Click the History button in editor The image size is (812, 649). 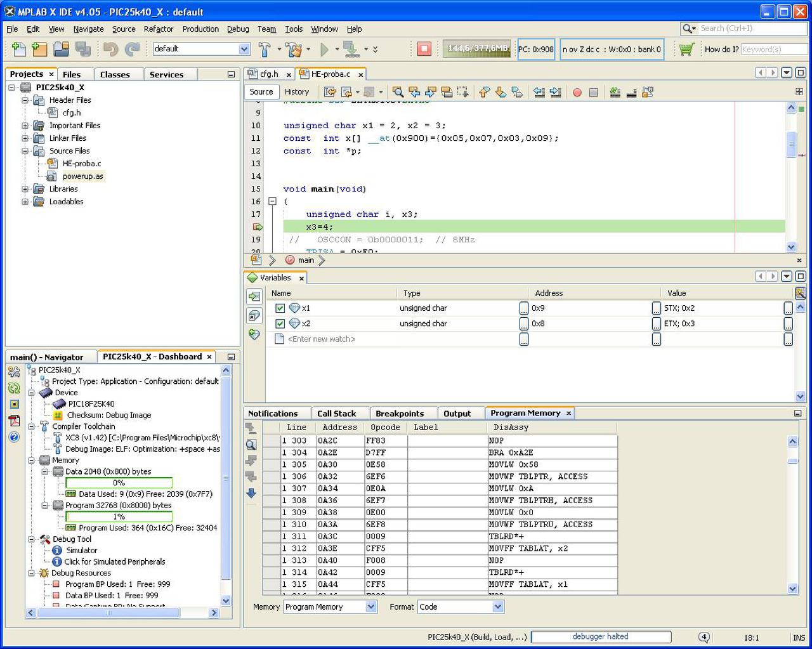click(x=296, y=92)
